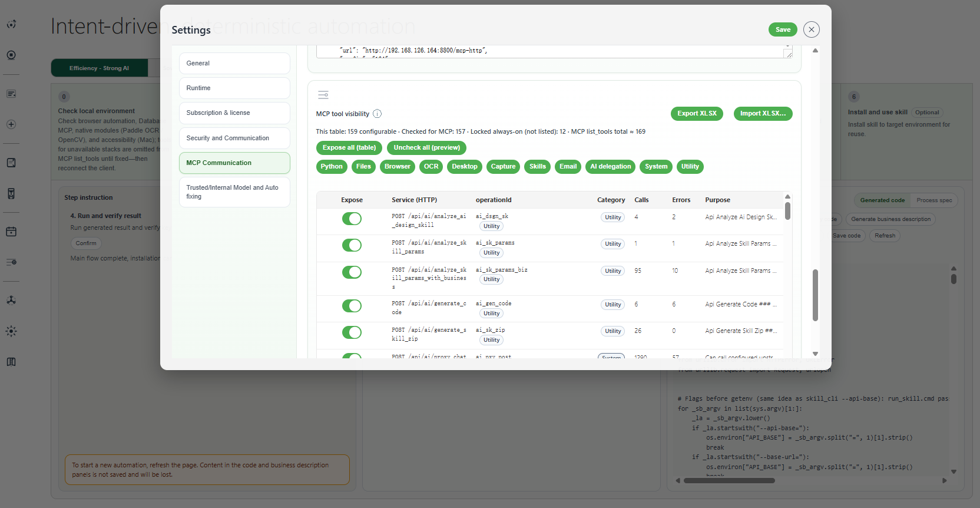The image size is (980, 508).
Task: Turn off Expose for the ai_sk_zip row
Action: click(352, 332)
